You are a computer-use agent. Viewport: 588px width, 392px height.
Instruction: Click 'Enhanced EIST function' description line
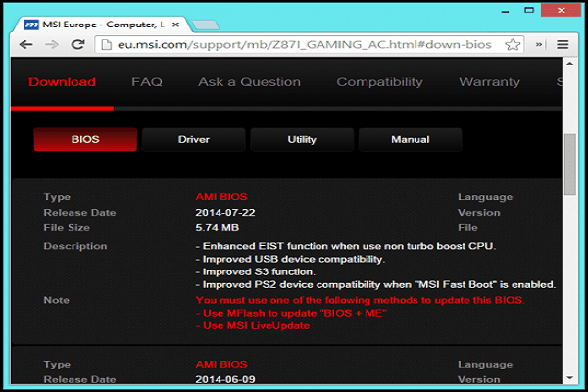click(x=346, y=246)
